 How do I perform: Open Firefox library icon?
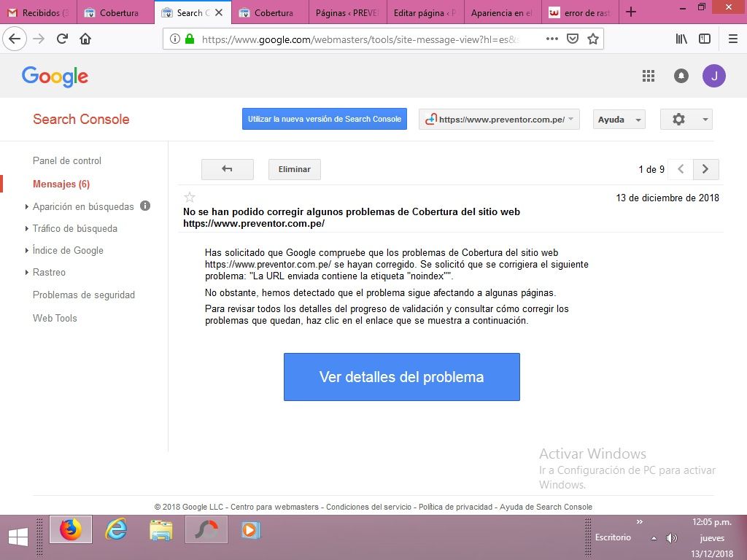coord(681,39)
